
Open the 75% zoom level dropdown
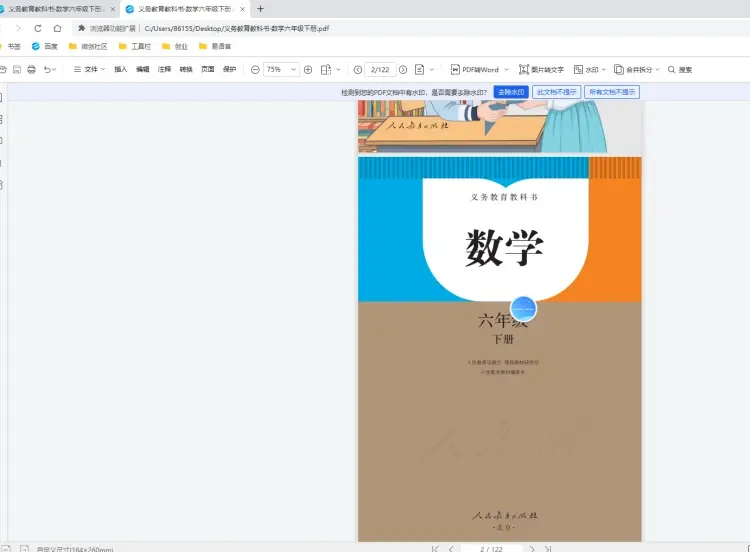click(281, 70)
